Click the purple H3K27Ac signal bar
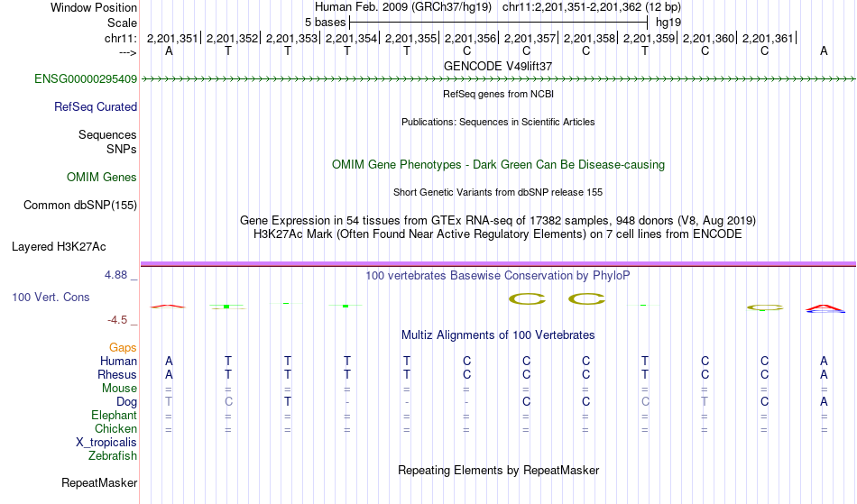This screenshot has width=857, height=504. pos(499,264)
